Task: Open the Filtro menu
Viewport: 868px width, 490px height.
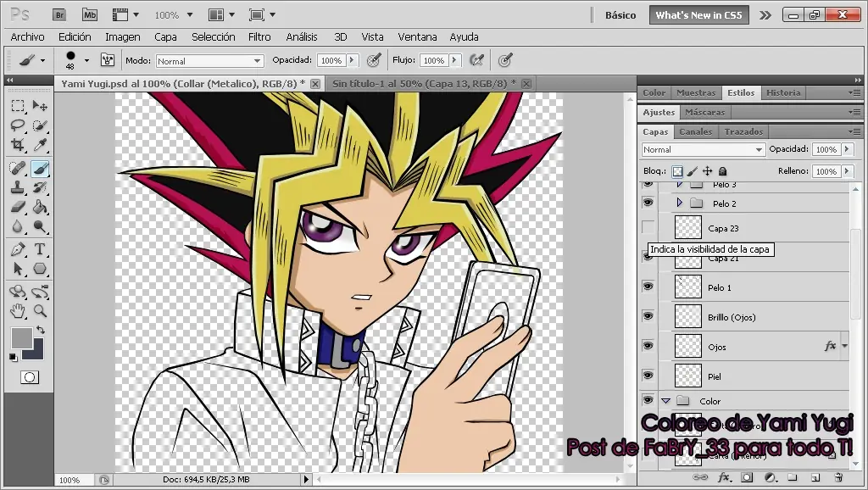Action: 259,36
